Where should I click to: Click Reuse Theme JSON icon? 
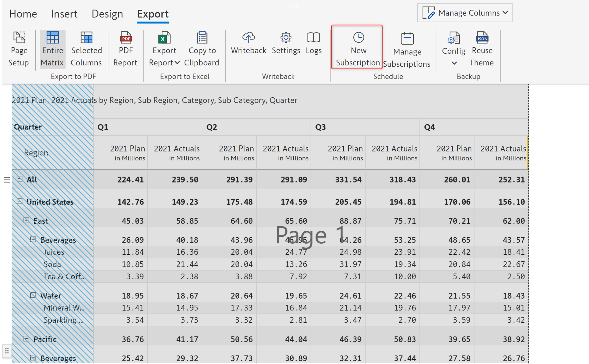point(482,38)
